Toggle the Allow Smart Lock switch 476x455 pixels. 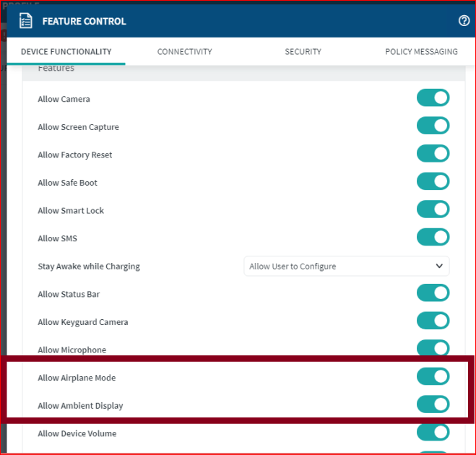tap(433, 210)
